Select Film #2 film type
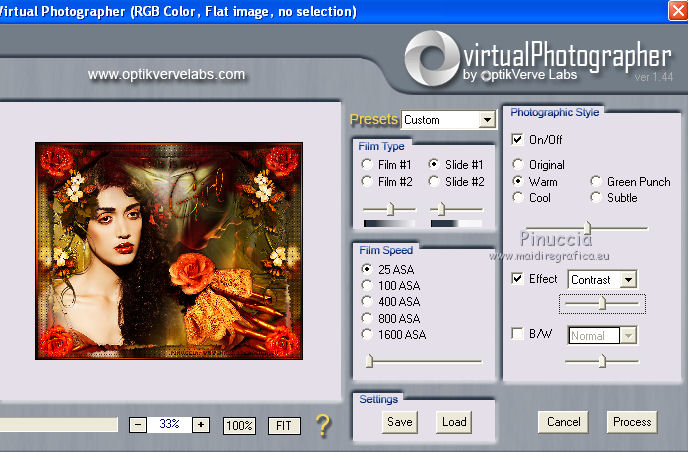 coord(367,181)
